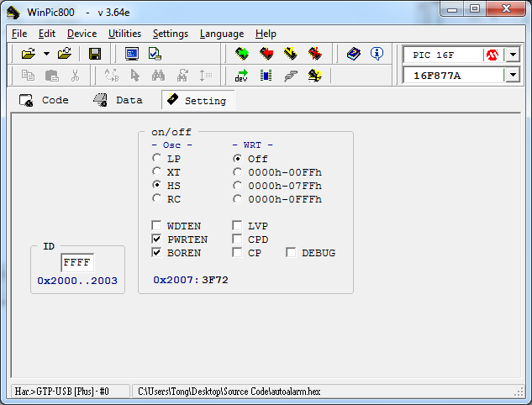Click the document checkmark toolbar icon

[x=155, y=54]
